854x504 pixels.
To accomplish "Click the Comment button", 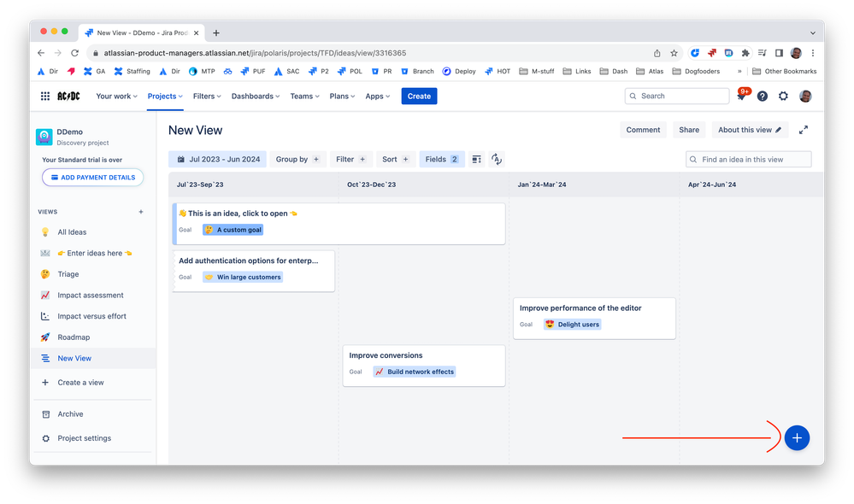I will tap(643, 130).
